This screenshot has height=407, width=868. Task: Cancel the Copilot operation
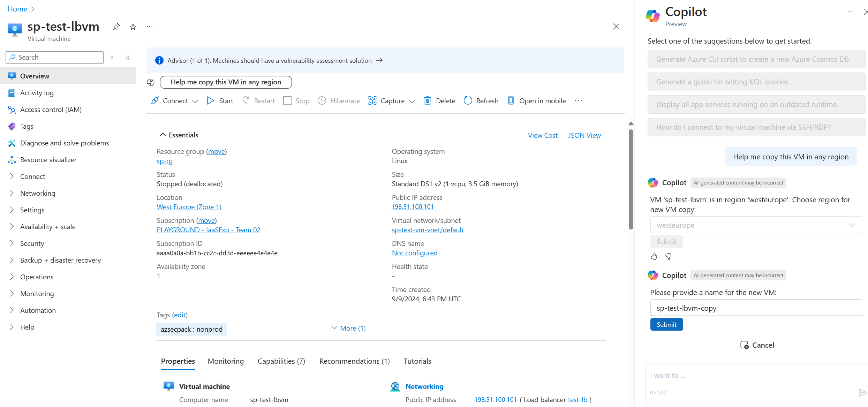point(757,345)
